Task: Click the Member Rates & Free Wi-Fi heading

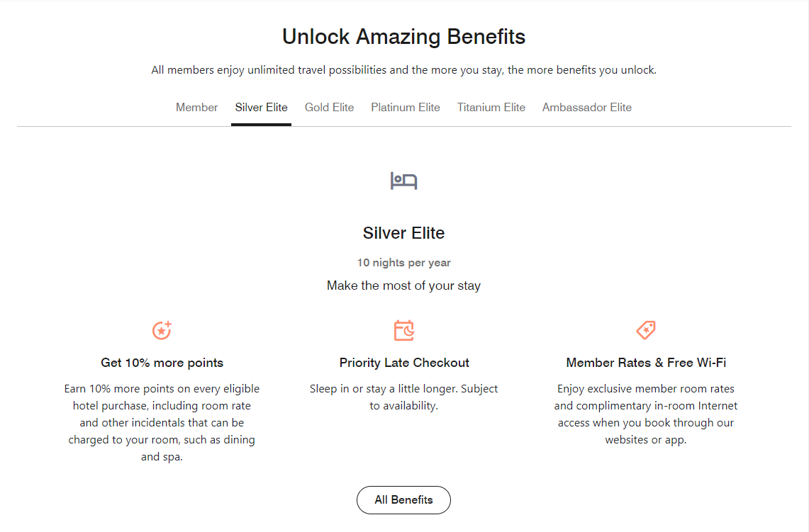Action: [645, 362]
